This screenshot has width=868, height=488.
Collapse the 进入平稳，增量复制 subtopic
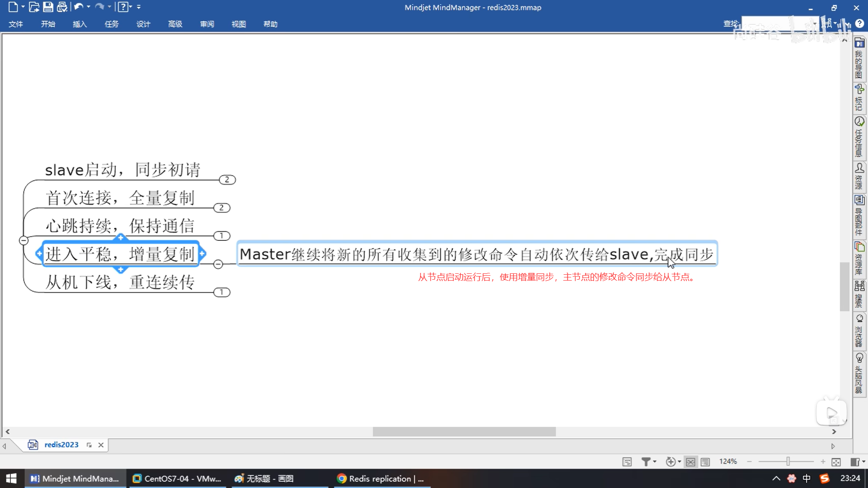(218, 264)
